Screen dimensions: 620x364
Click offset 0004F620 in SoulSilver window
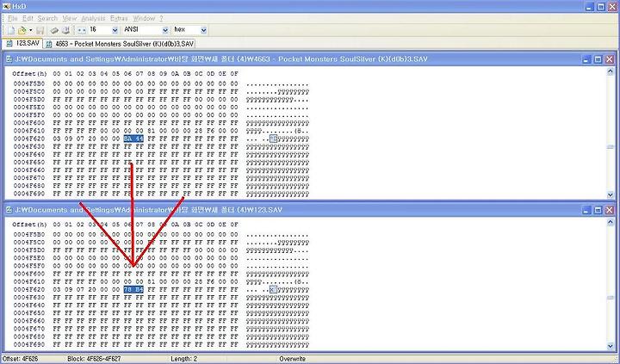(x=29, y=139)
